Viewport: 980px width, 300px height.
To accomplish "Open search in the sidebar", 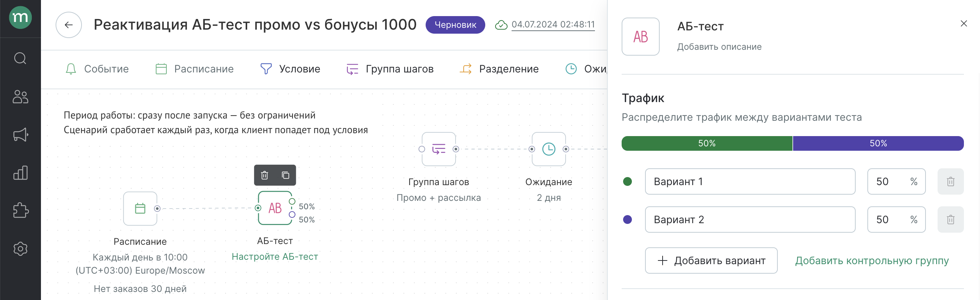I will [x=20, y=58].
